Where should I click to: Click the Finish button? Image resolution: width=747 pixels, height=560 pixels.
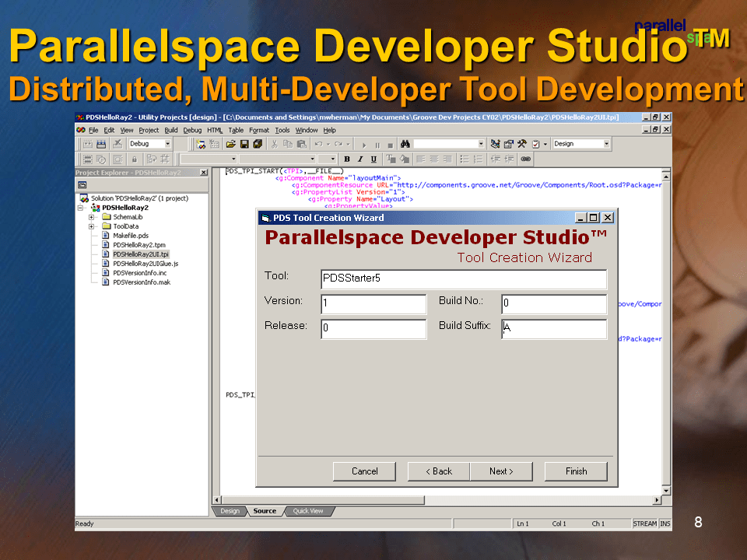pyautogui.click(x=576, y=471)
